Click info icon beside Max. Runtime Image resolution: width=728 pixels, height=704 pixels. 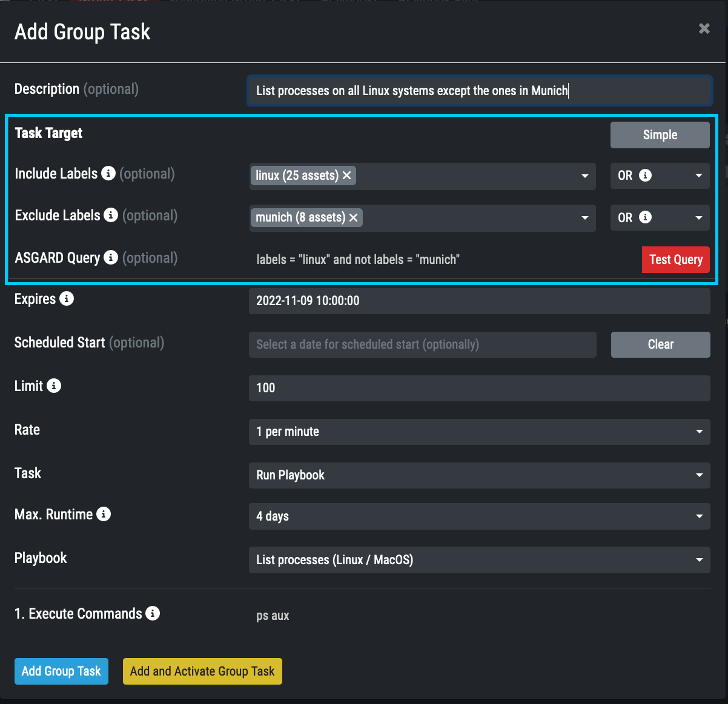[x=104, y=515]
